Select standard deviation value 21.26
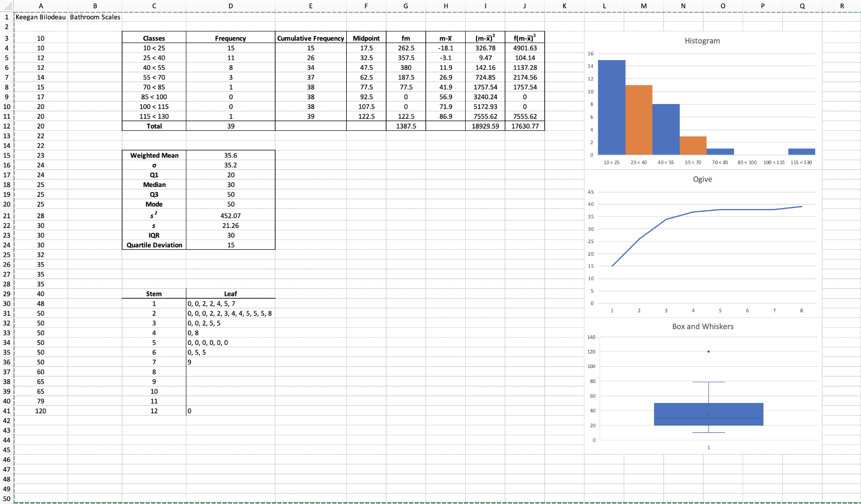861x504 pixels. pyautogui.click(x=231, y=226)
